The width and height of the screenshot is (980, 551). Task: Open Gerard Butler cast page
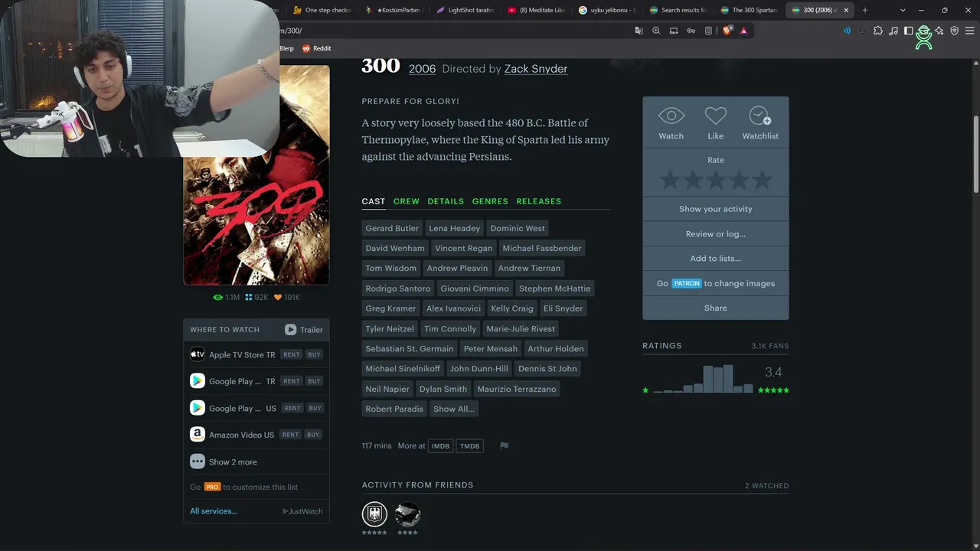tap(392, 228)
